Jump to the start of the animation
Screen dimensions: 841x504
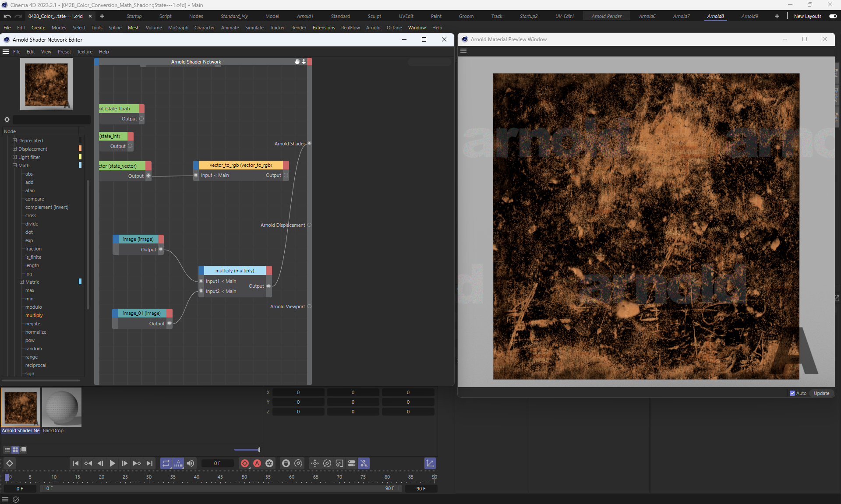(x=75, y=463)
